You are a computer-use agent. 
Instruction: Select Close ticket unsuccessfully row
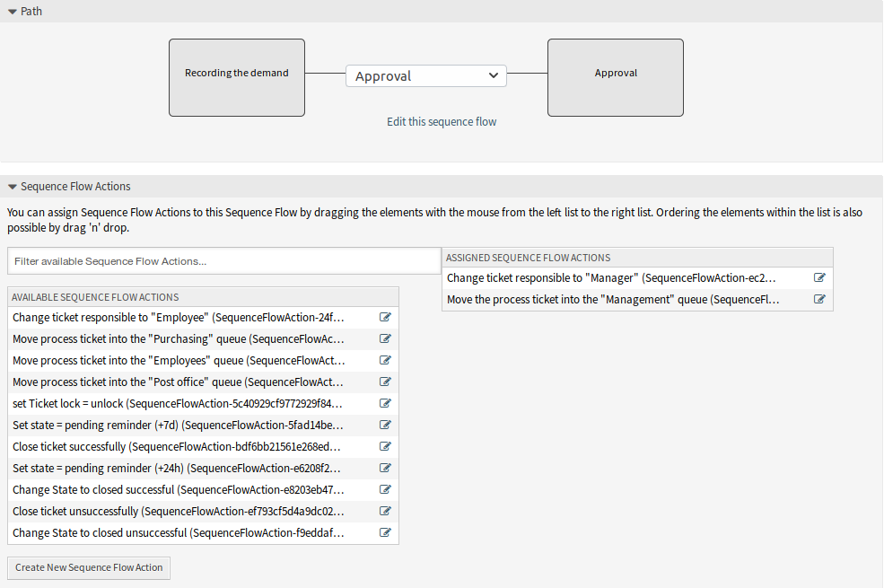[x=203, y=511]
